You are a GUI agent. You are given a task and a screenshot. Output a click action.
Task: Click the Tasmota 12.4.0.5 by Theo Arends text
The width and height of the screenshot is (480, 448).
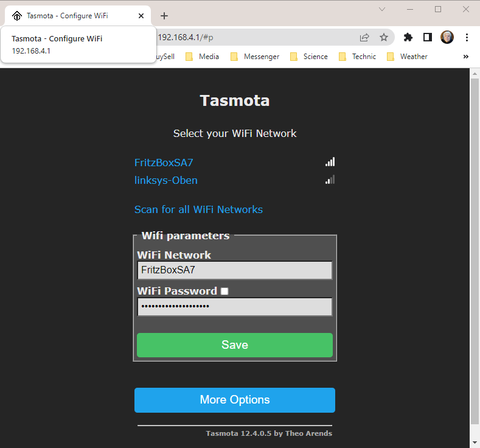tap(269, 433)
